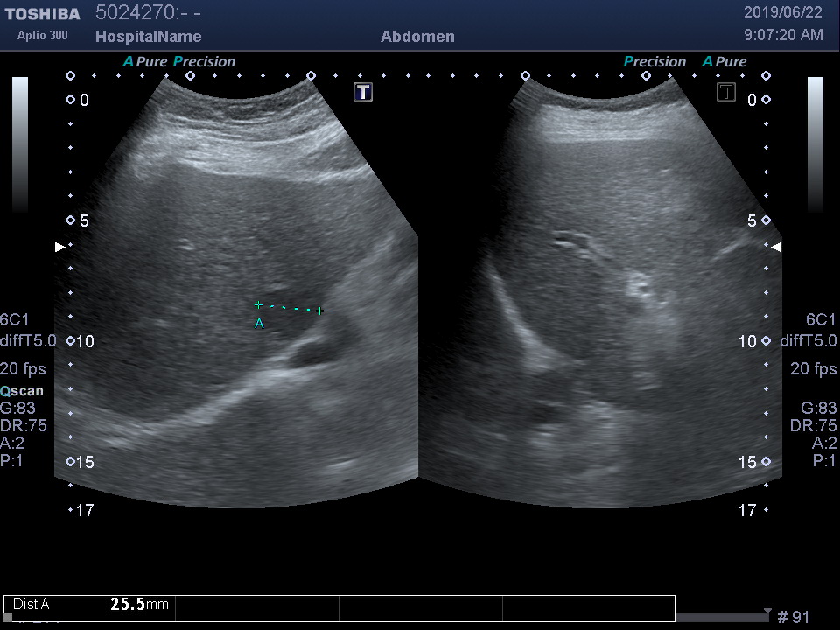Click the focus triangle on right image edge
Image resolution: width=840 pixels, height=630 pixels.
776,248
